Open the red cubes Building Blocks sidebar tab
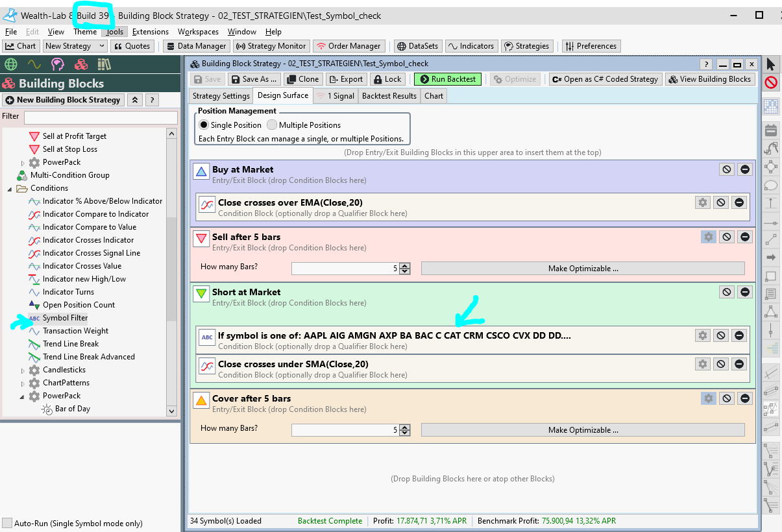 81,64
